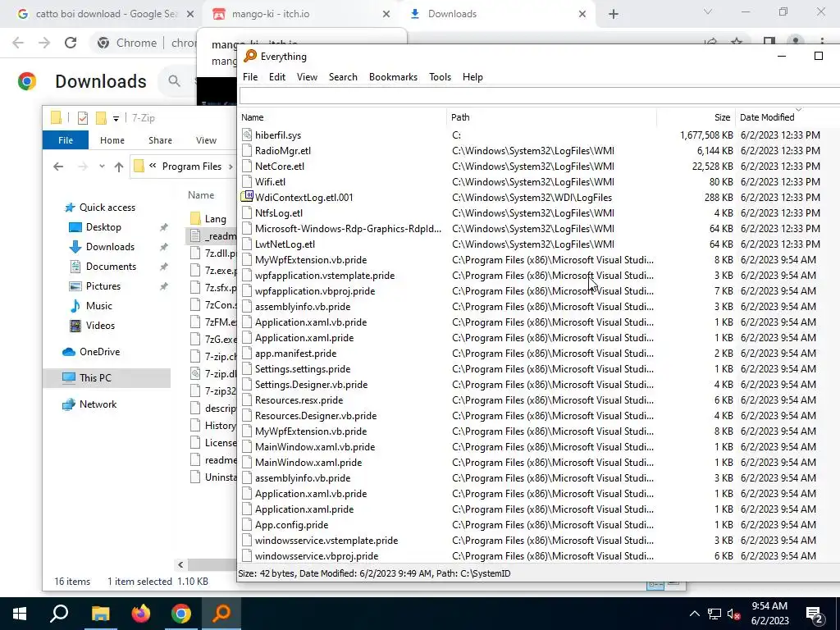Select MainWindow.xaml.pride result
The image size is (840, 630).
click(539, 463)
